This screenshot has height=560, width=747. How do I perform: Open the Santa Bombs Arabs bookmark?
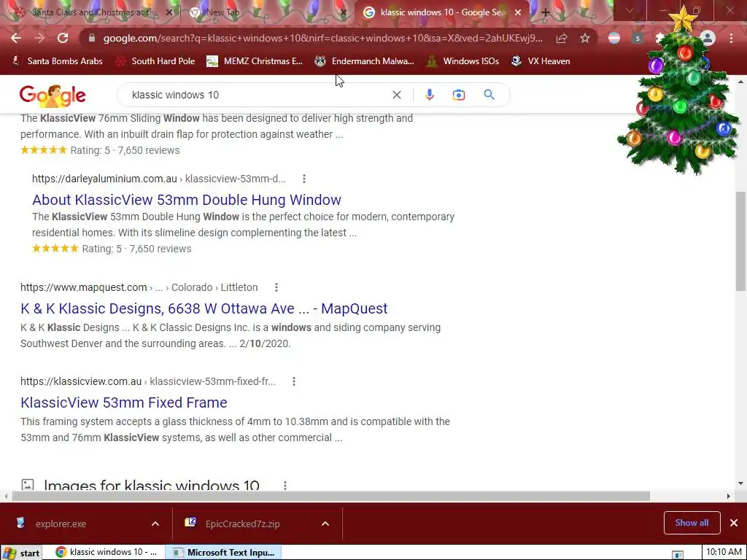(x=57, y=61)
